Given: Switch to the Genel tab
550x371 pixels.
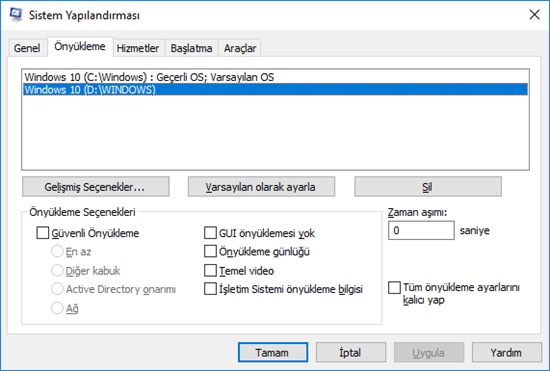Looking at the screenshot, I should 27,48.
